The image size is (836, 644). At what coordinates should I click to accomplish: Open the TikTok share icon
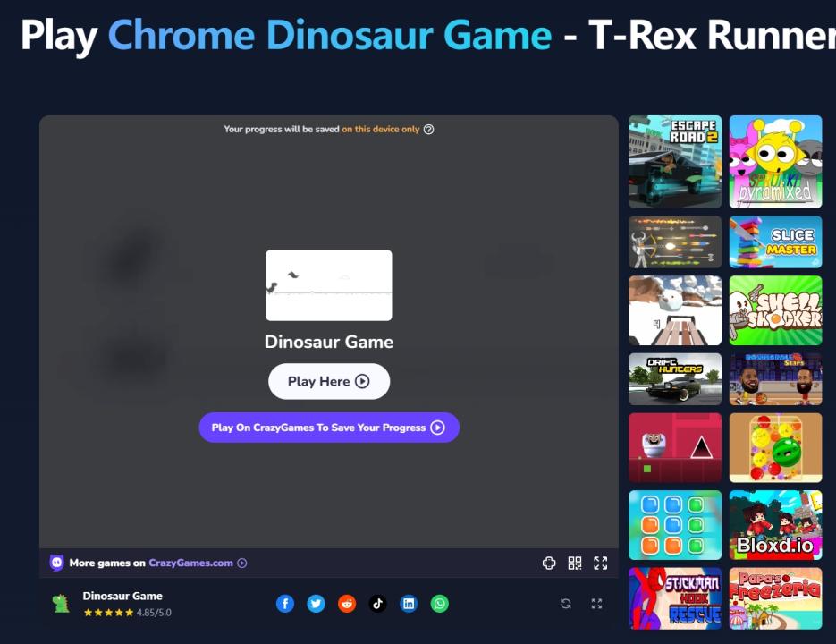click(x=377, y=604)
